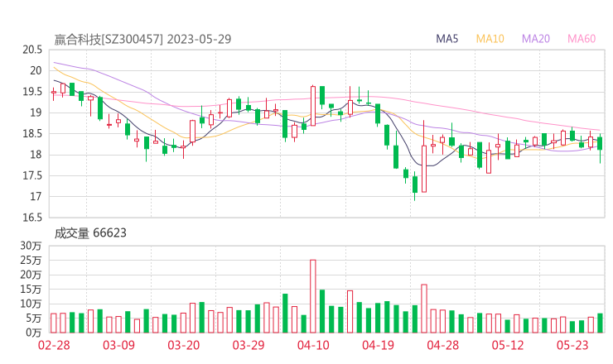The height and width of the screenshot is (364, 613).
Task: Click the 05-12 date axis label
Action: point(508,345)
